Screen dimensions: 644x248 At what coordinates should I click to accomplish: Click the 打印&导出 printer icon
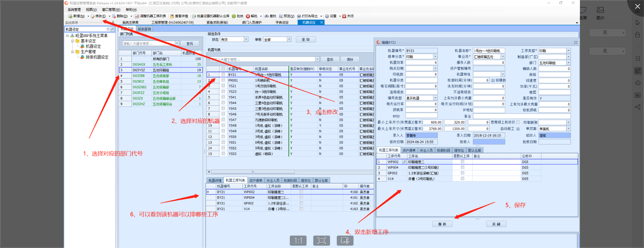click(x=299, y=16)
